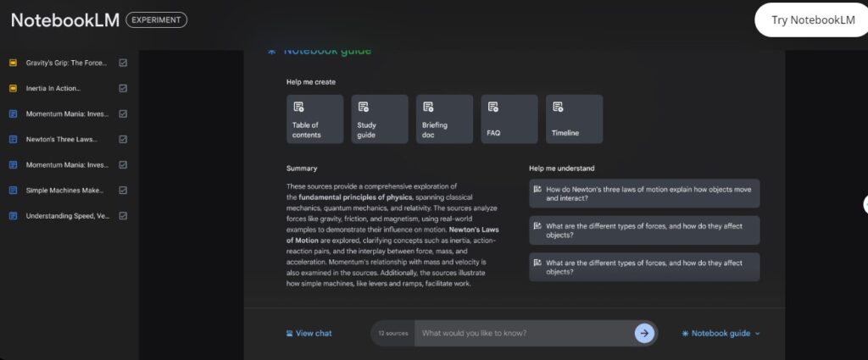Click the yellow slides icon beside Inertia In Action

tap(14, 88)
